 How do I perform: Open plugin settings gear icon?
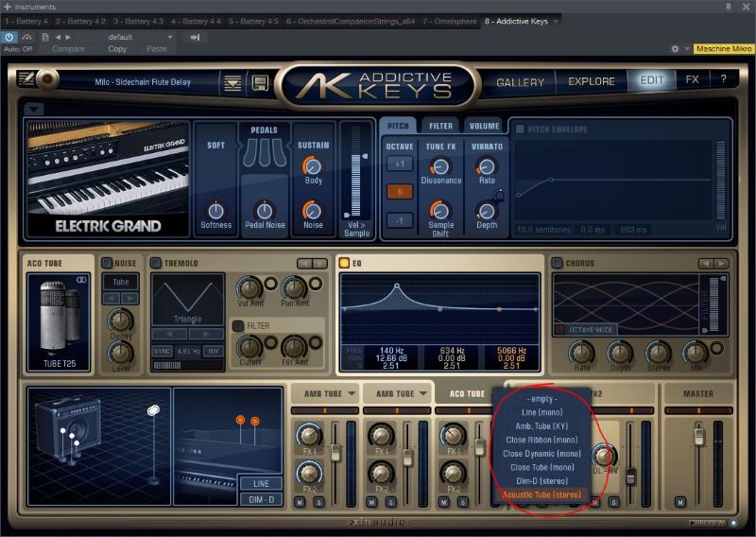(675, 49)
